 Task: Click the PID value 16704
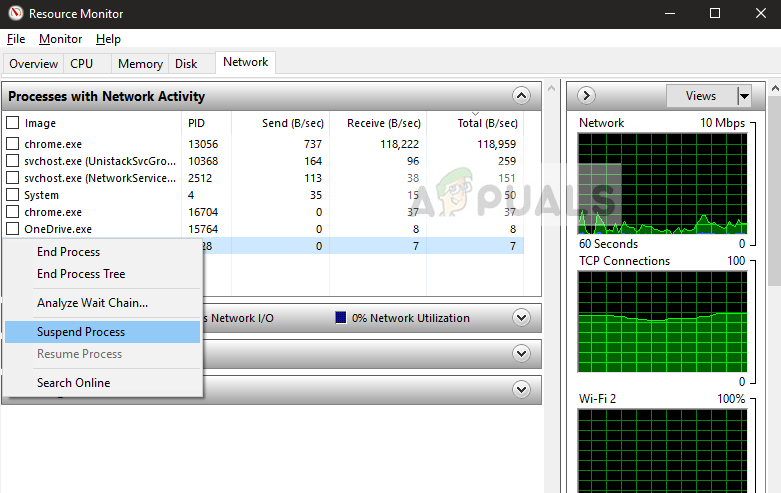[203, 212]
